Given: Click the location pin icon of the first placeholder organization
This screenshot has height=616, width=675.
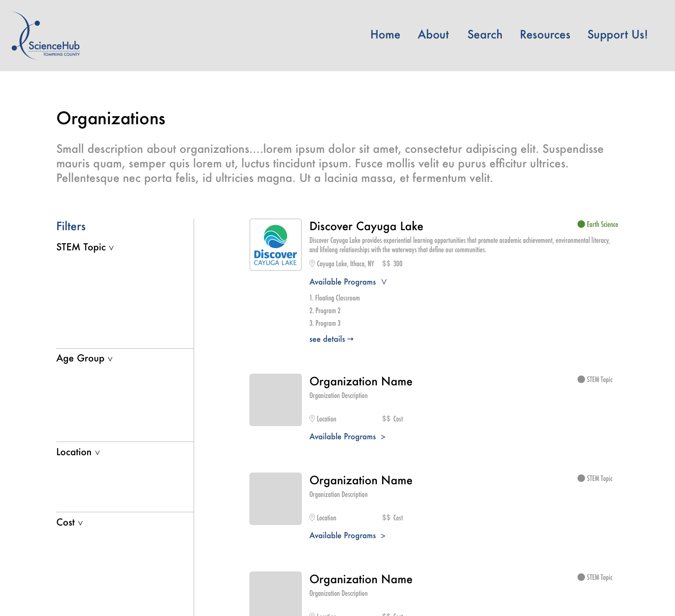Looking at the screenshot, I should 312,419.
